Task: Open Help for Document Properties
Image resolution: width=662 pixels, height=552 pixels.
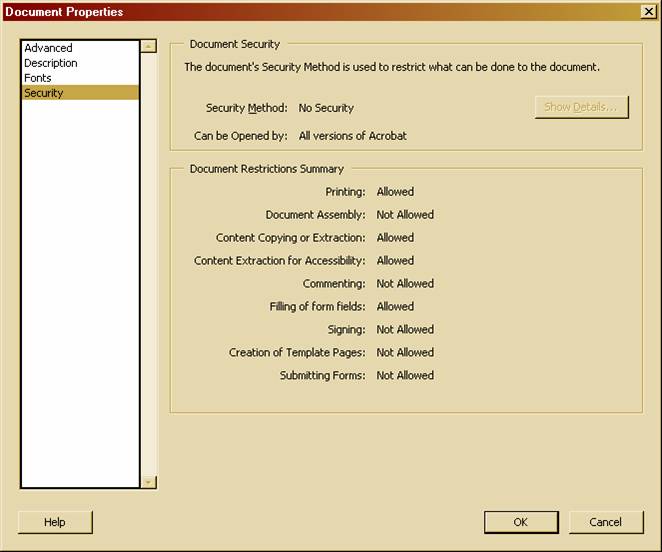Action: tap(55, 522)
